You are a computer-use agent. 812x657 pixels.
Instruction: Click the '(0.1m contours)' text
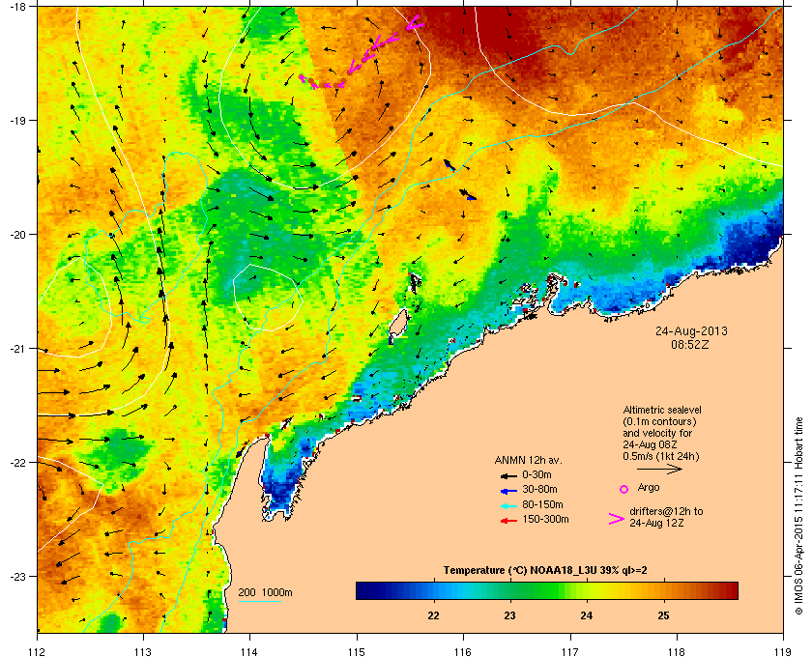659,421
